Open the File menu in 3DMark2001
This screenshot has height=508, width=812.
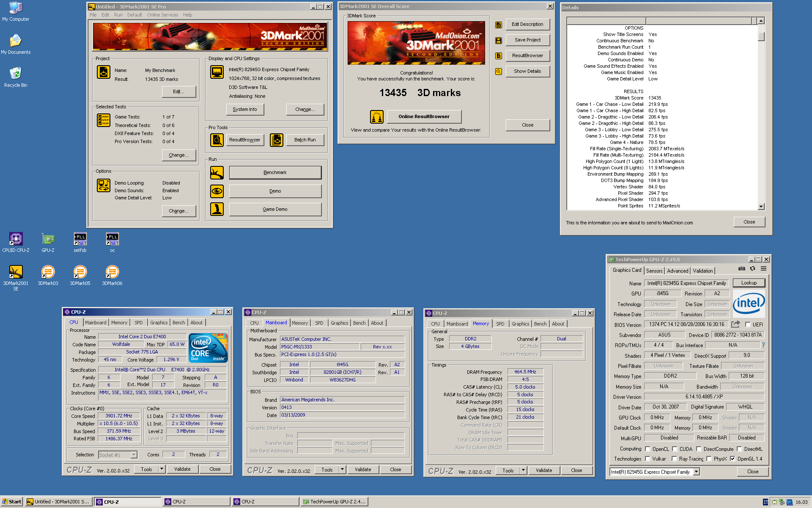coord(93,15)
